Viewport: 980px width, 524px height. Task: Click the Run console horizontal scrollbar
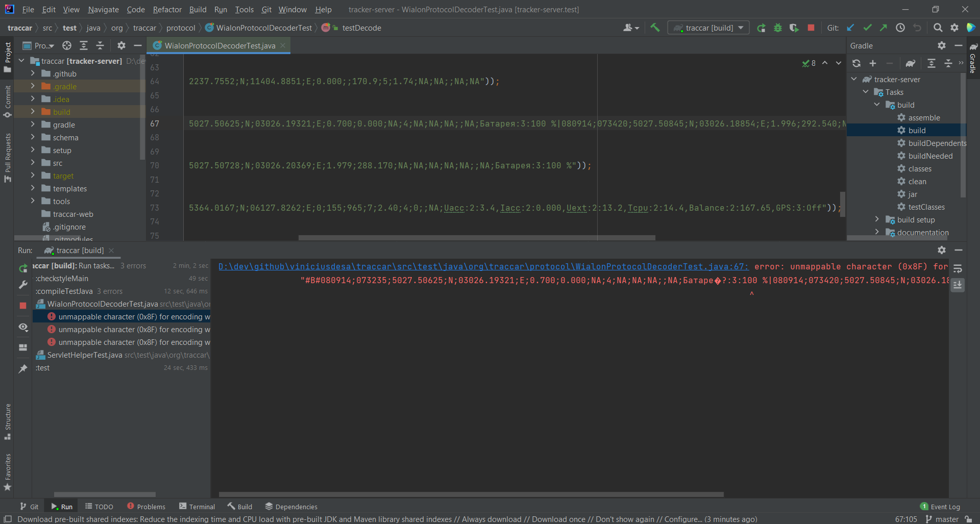tap(471, 494)
